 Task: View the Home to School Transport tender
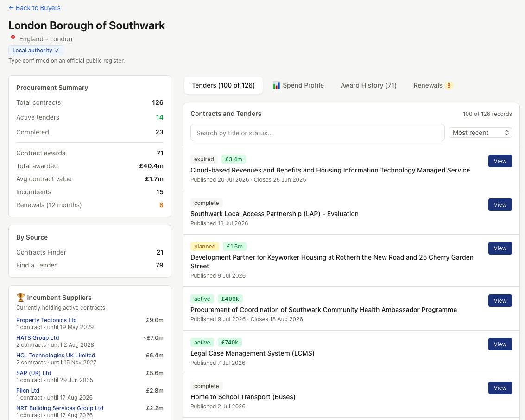[x=500, y=388]
